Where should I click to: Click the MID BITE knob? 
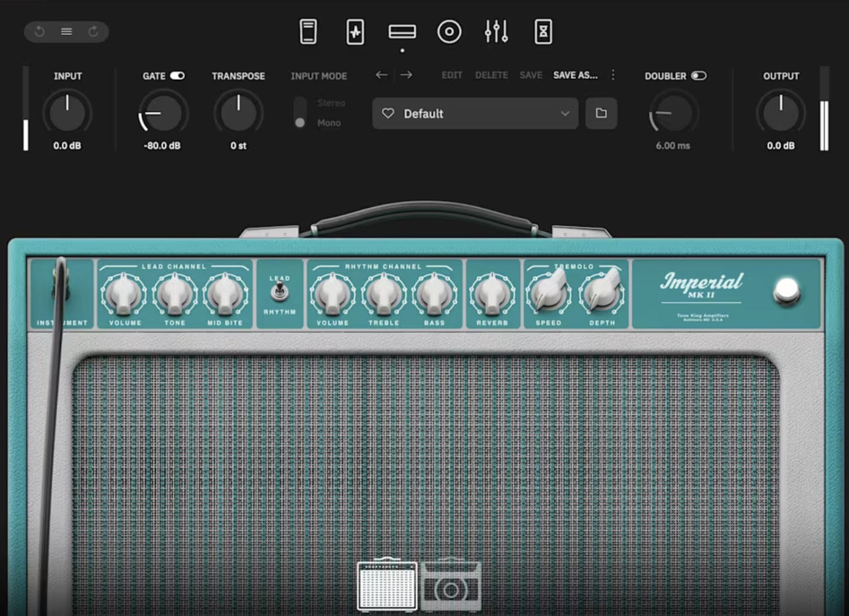[x=226, y=294]
